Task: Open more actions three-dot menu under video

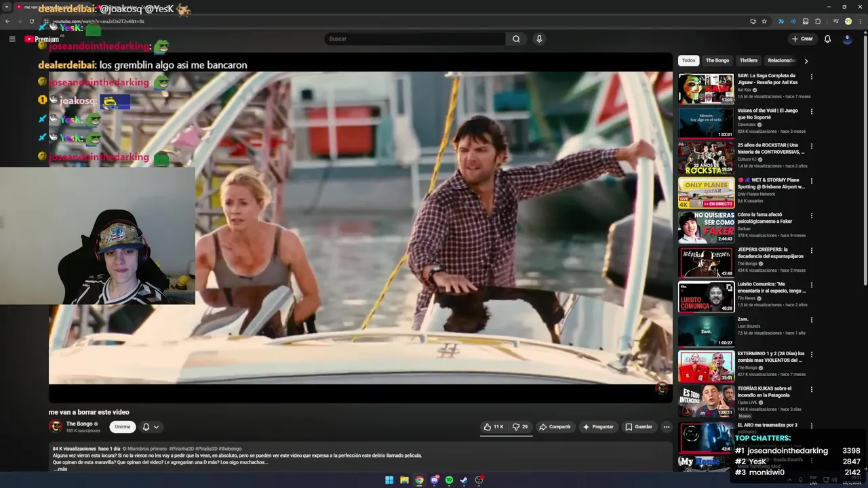Action: point(666,427)
